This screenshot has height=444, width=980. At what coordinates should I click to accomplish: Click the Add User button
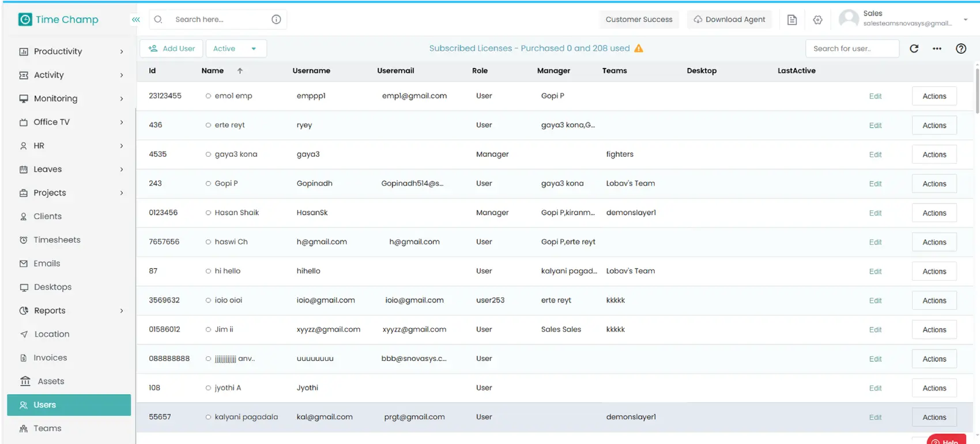[171, 48]
